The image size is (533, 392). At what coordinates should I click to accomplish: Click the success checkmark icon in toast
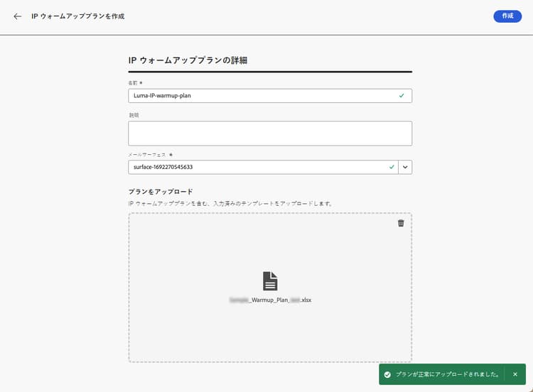pos(387,374)
